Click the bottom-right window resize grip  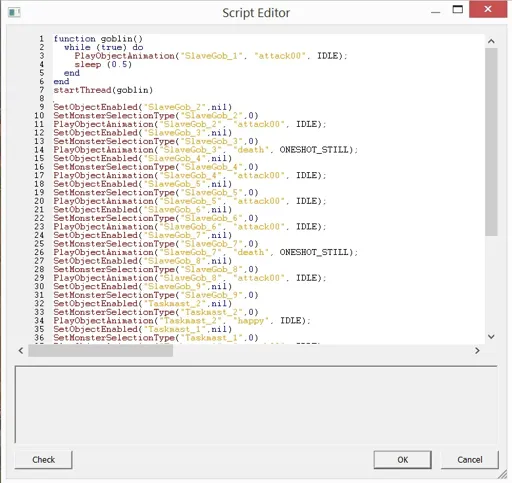tap(503, 475)
